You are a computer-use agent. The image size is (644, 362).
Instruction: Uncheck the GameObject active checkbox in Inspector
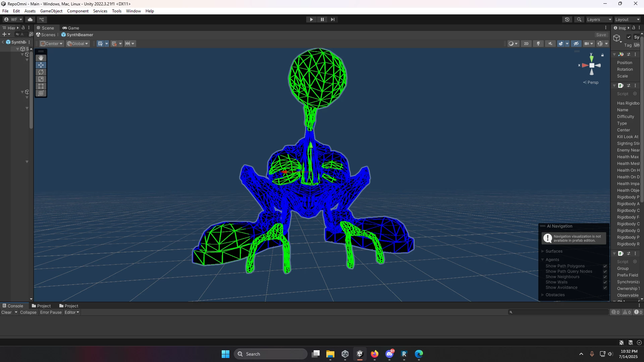click(x=629, y=37)
